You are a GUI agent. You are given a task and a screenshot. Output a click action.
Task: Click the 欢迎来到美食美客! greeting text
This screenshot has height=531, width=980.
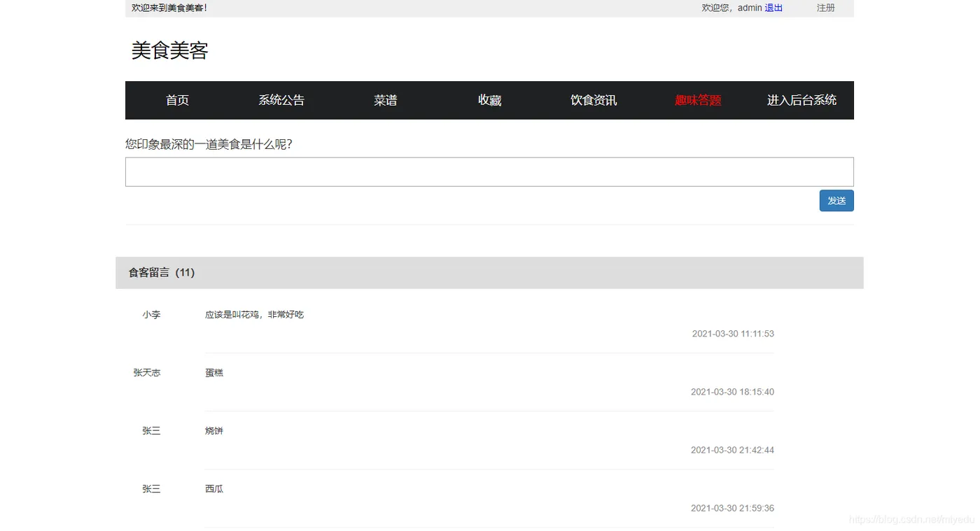[169, 8]
